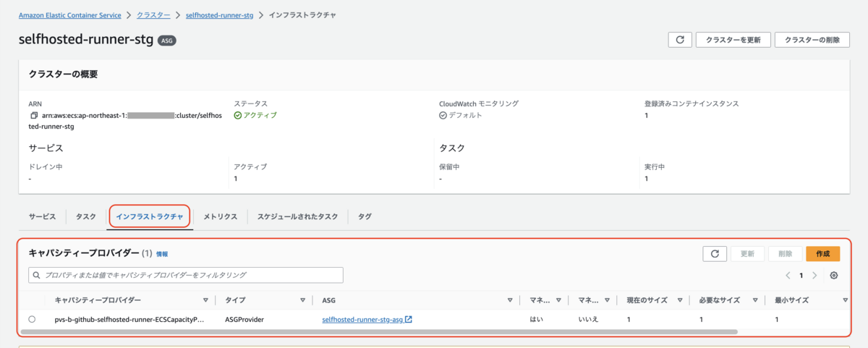Copy the cluster ARN with copy icon
Image resolution: width=868 pixels, height=348 pixels.
(33, 116)
